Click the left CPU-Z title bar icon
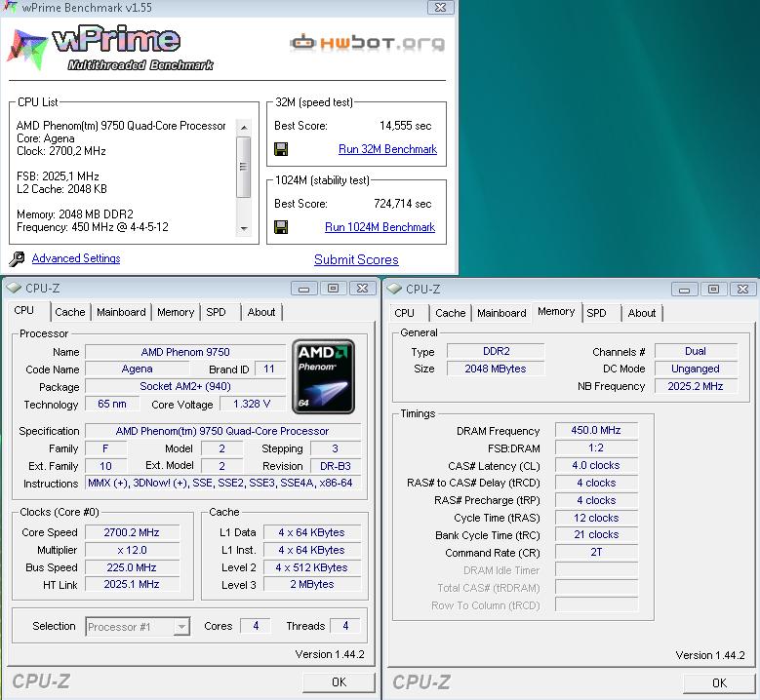Viewport: 760px width, 700px height. tap(14, 289)
